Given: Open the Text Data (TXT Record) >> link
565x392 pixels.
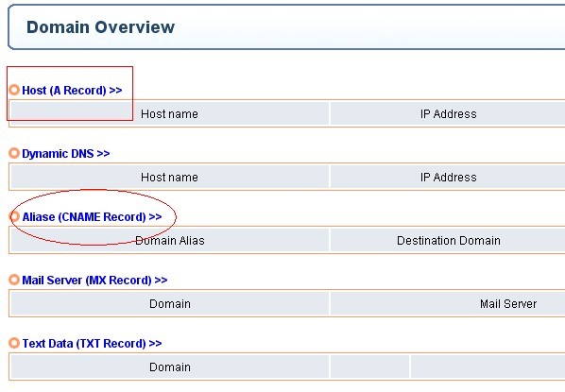Looking at the screenshot, I should pyautogui.click(x=92, y=344).
